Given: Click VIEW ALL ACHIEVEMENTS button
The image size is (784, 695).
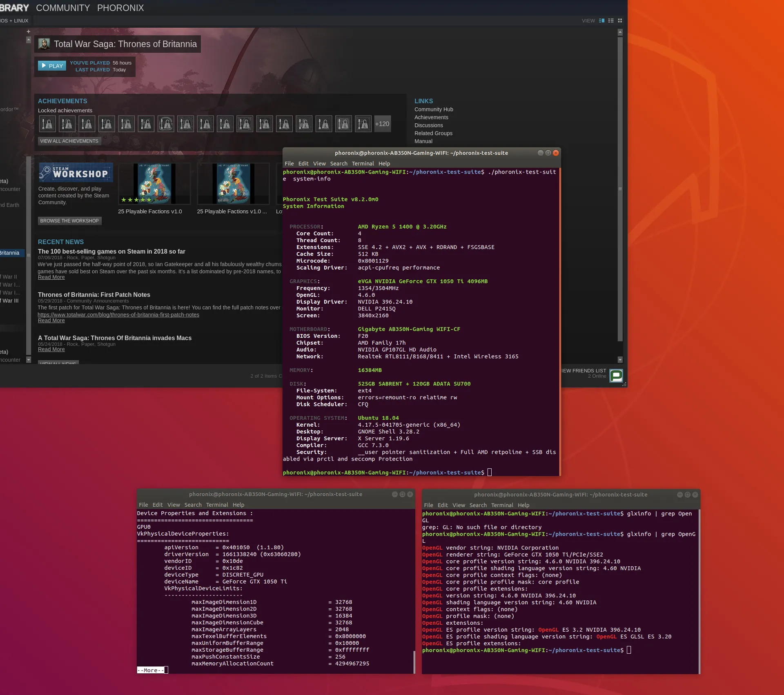Looking at the screenshot, I should (x=69, y=141).
